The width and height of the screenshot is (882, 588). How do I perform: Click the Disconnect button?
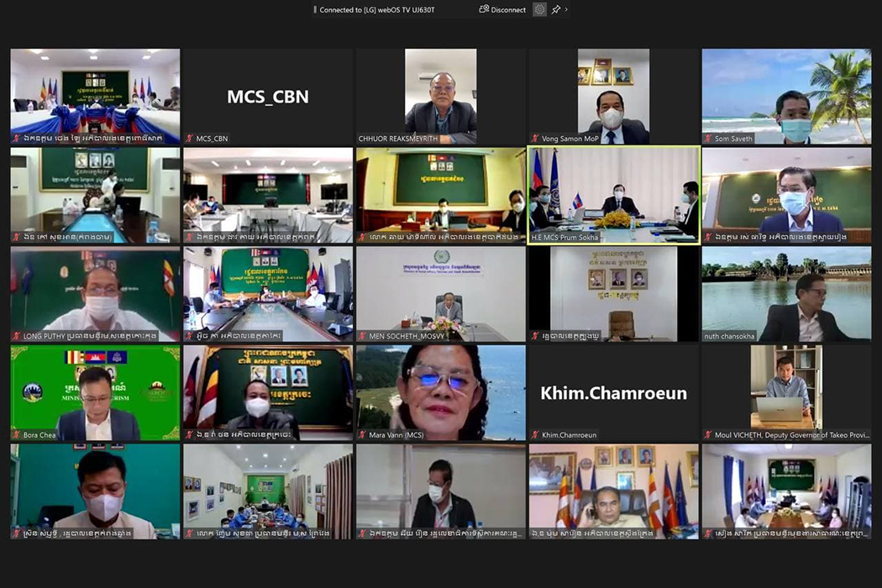(502, 9)
